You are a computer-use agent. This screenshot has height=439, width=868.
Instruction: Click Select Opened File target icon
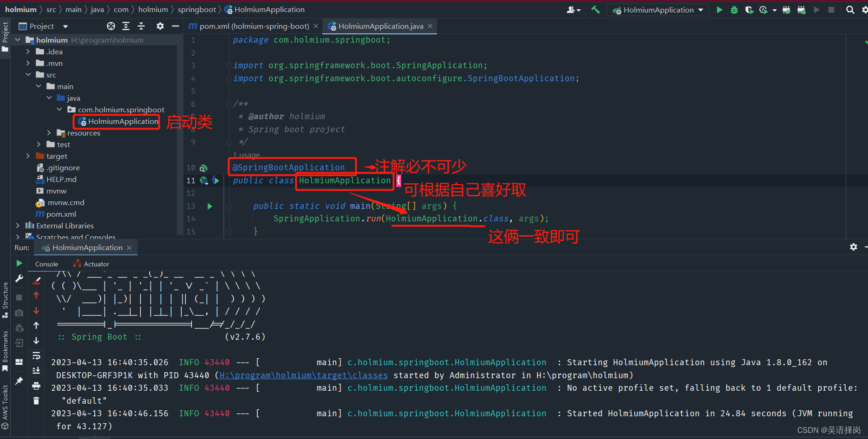click(x=111, y=26)
